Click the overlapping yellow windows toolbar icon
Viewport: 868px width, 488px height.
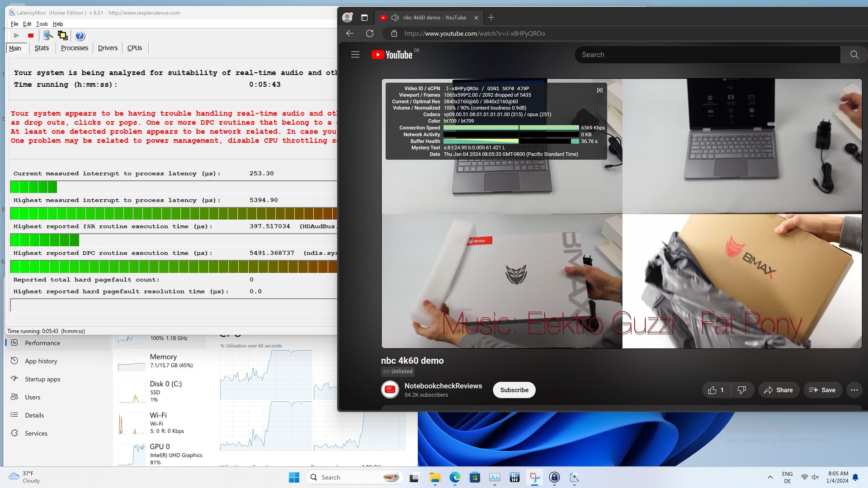pos(63,36)
